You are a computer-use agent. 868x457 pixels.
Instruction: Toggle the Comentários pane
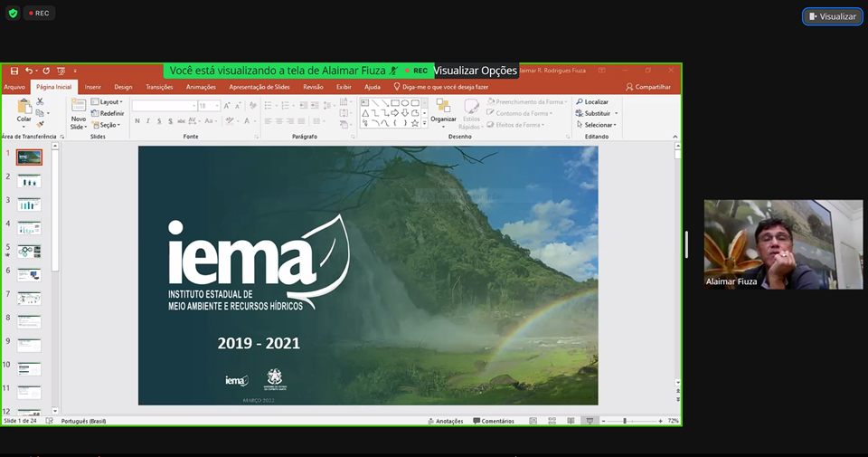tap(493, 421)
